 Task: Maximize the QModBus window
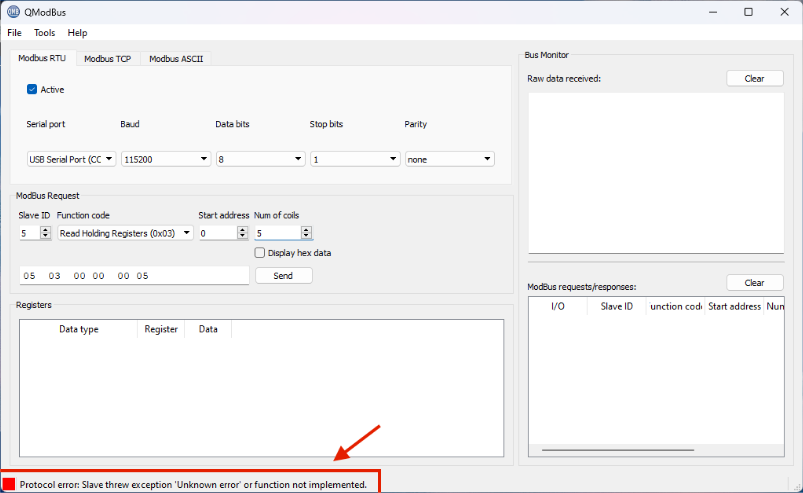[748, 12]
